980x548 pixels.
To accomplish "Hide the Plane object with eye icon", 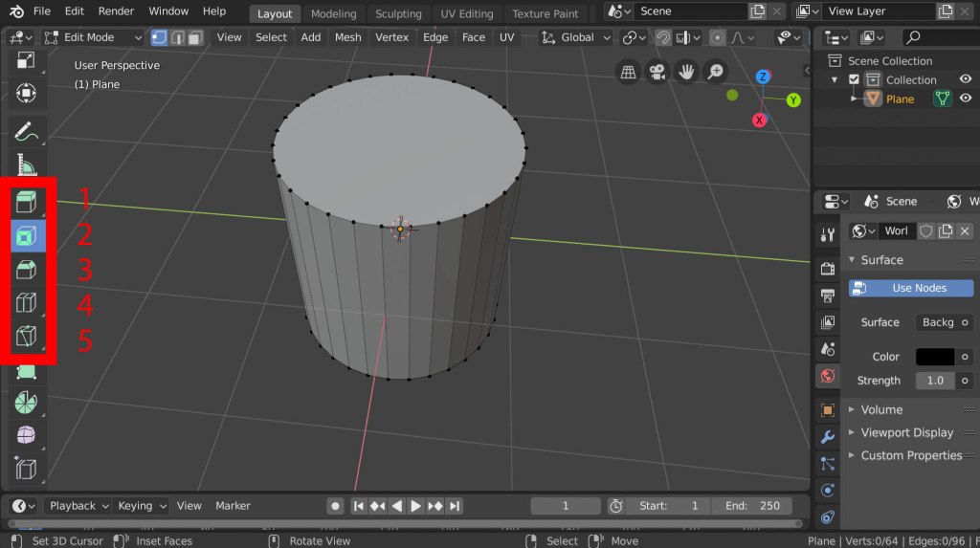I will point(966,99).
